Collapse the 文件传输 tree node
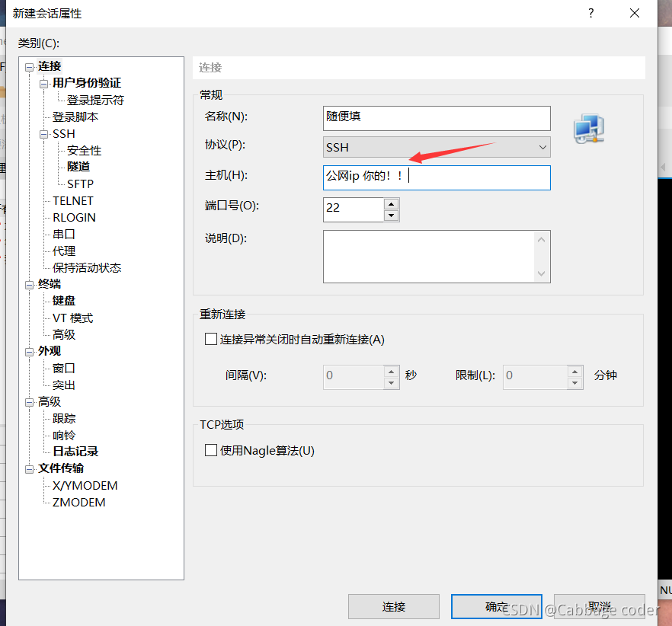 point(29,469)
